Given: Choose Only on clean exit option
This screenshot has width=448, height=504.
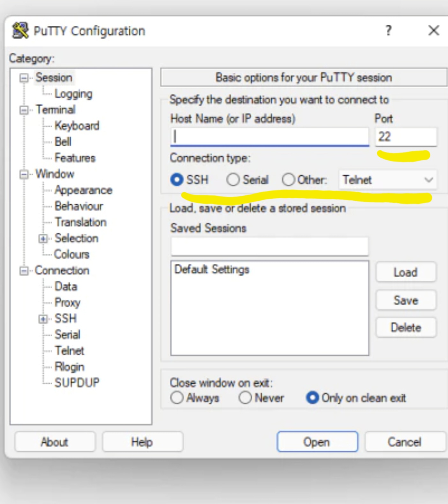Looking at the screenshot, I should pos(312,398).
